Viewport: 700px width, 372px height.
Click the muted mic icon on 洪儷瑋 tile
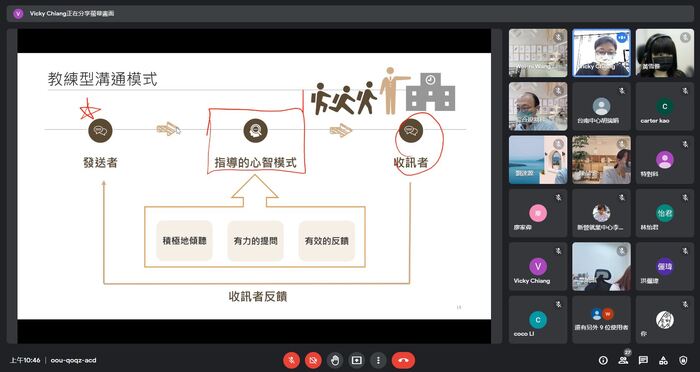pyautogui.click(x=685, y=251)
